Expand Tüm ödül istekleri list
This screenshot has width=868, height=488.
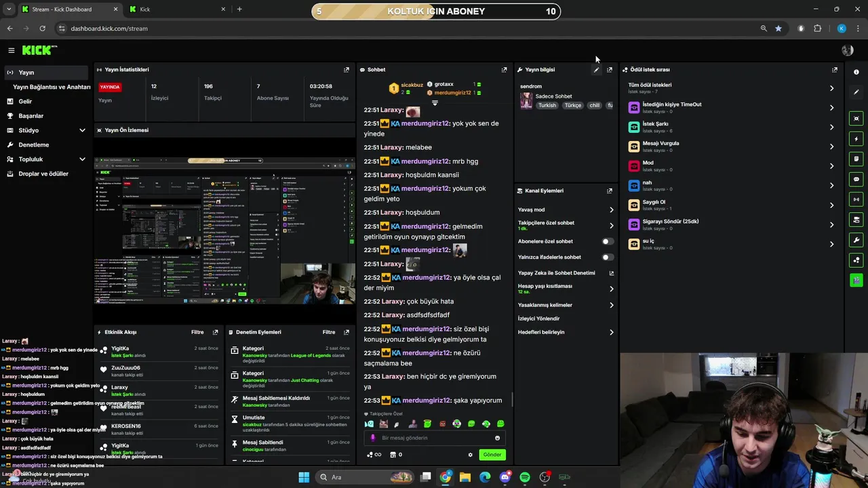pos(731,88)
